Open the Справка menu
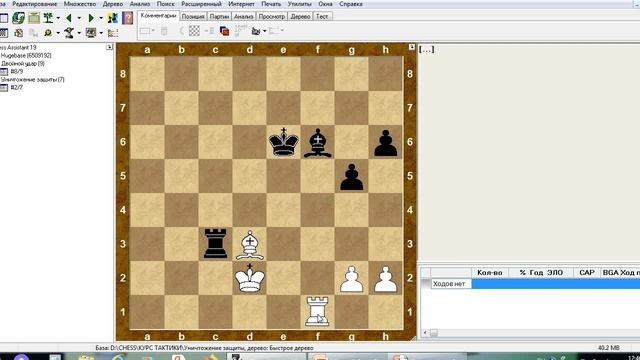Screen dimensions: 640x360 [351, 4]
